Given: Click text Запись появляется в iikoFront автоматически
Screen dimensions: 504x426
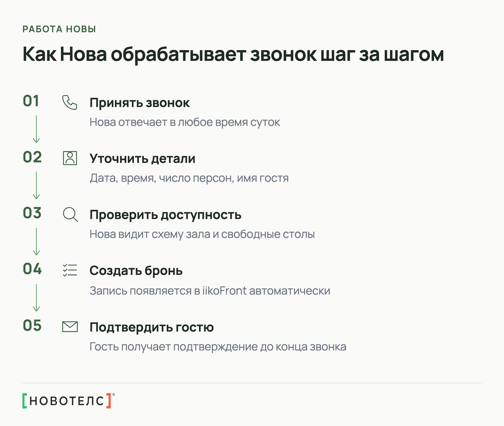Looking at the screenshot, I should pyautogui.click(x=210, y=291).
